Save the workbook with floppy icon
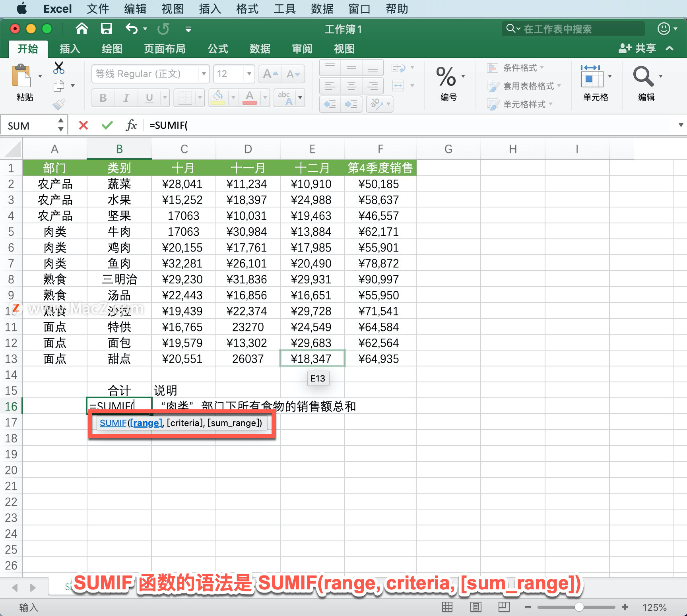 (107, 29)
